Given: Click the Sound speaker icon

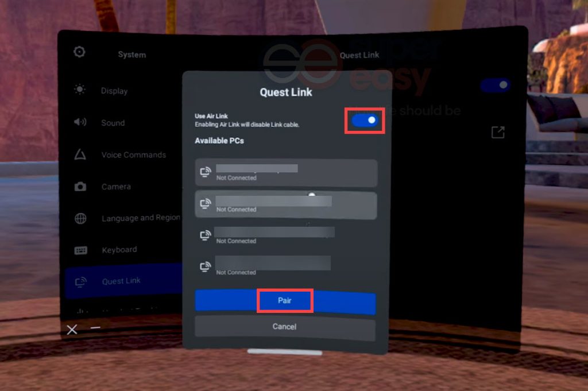Looking at the screenshot, I should click(x=80, y=122).
